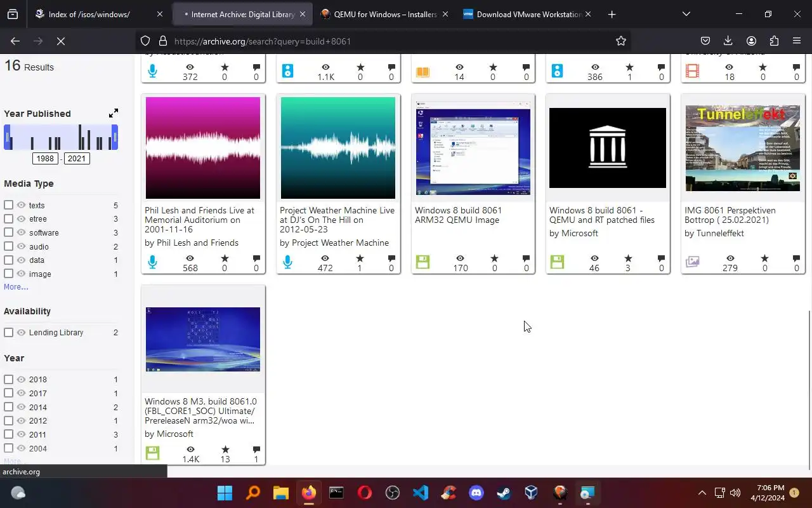Switch to QEMU for Windows Installers tab

(386, 14)
